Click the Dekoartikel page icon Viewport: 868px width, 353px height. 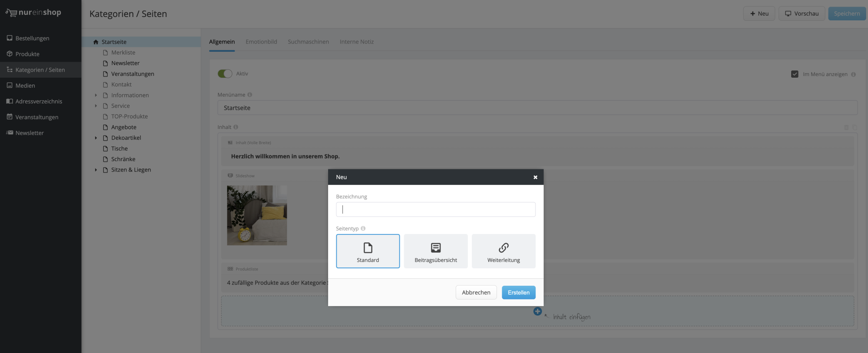click(105, 138)
